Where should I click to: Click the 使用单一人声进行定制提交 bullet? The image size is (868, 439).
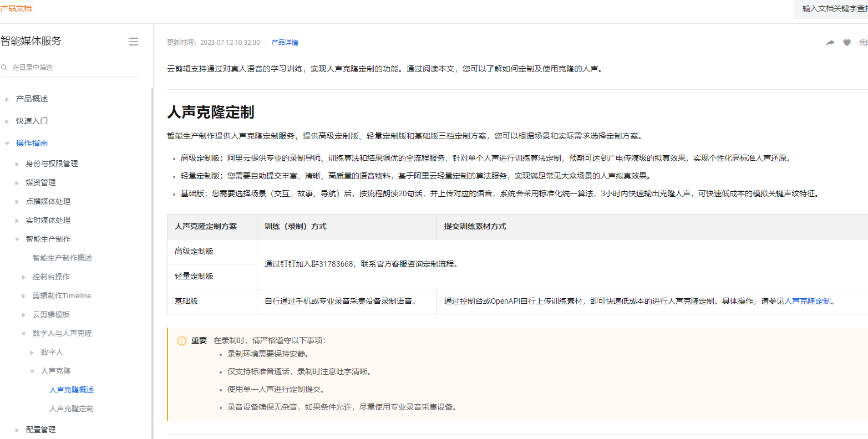point(276,389)
